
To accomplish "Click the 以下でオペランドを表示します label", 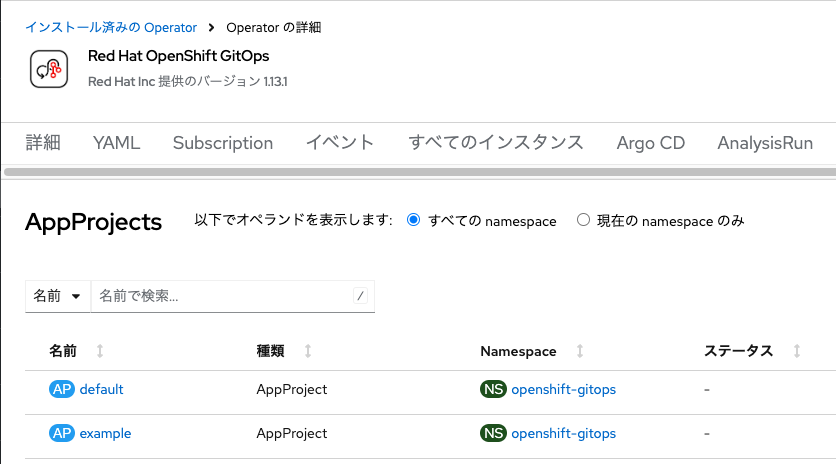I will 293,220.
